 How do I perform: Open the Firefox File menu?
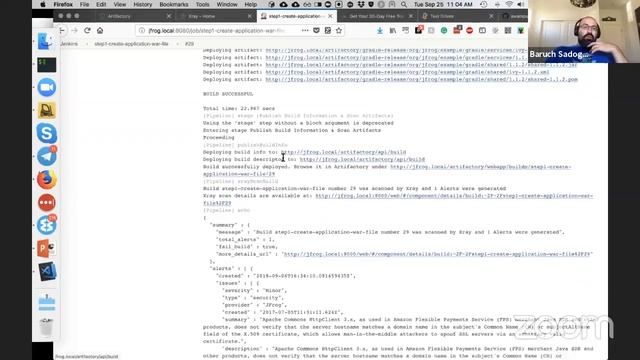[x=84, y=4]
